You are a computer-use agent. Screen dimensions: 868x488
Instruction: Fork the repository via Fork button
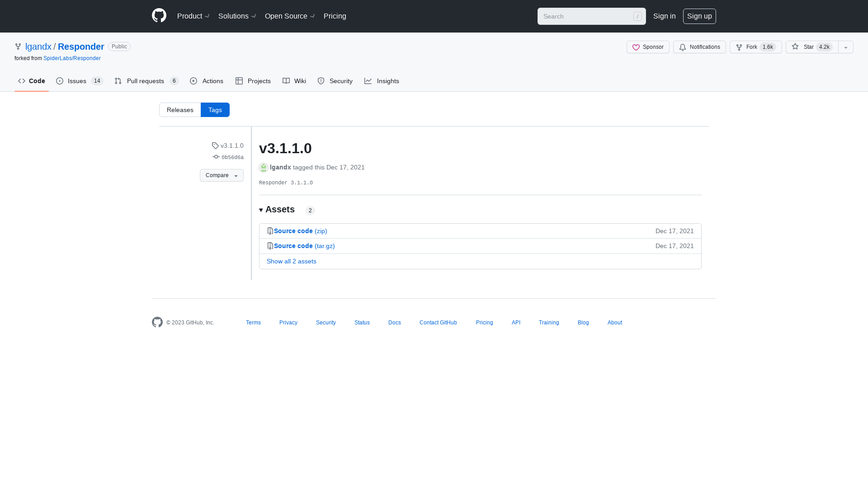pos(755,47)
